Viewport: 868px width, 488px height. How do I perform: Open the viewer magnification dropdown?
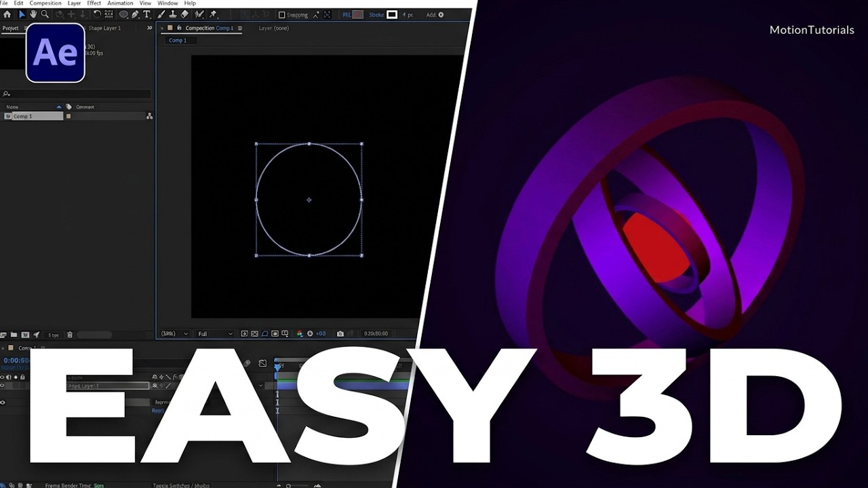[x=174, y=333]
